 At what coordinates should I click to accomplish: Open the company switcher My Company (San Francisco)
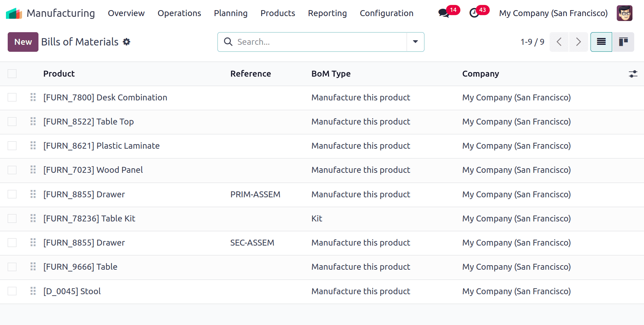[x=553, y=13]
